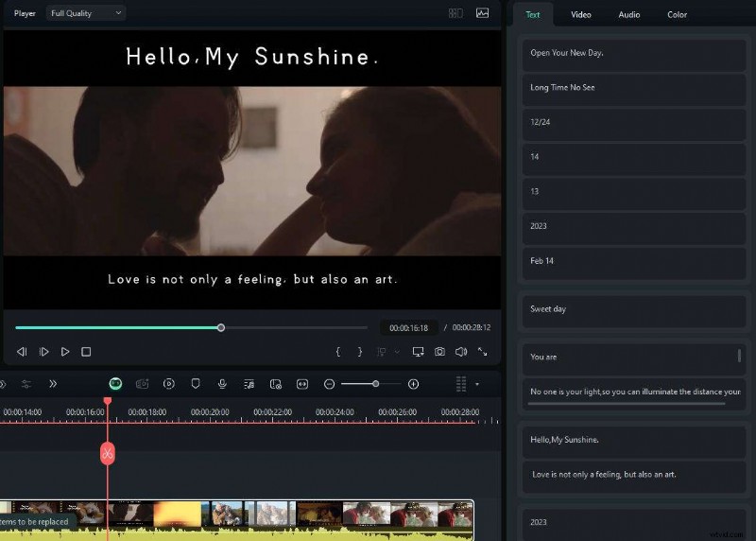Record voiceover with microphone icon

(222, 384)
